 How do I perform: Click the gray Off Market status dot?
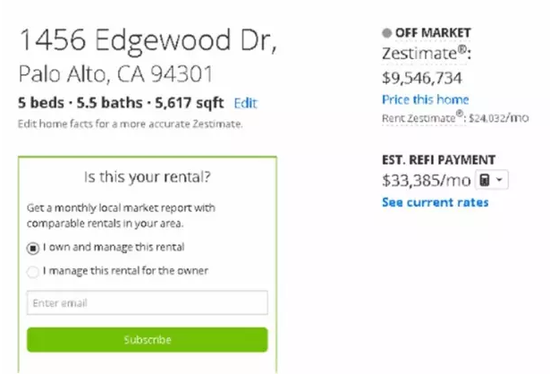click(x=387, y=33)
